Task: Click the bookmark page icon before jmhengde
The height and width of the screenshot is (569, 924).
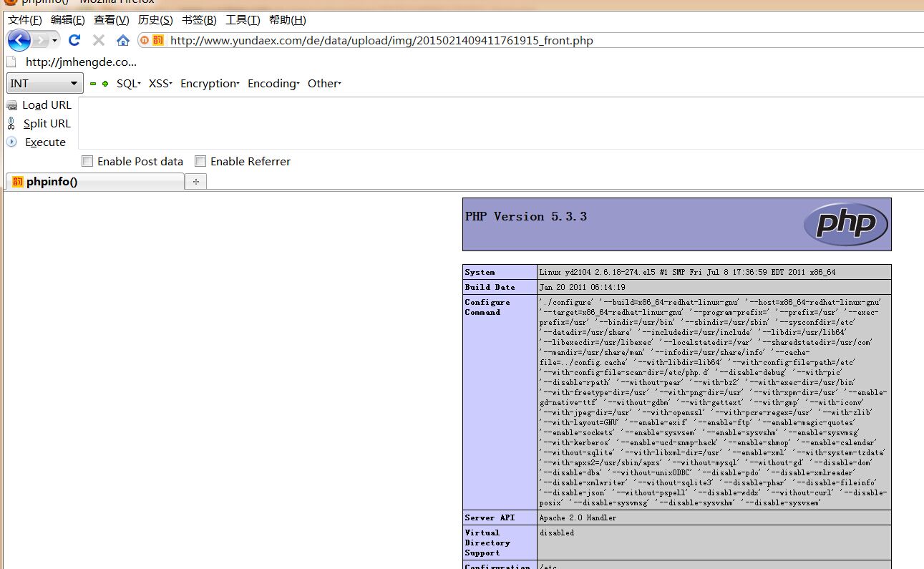Action: 11,62
